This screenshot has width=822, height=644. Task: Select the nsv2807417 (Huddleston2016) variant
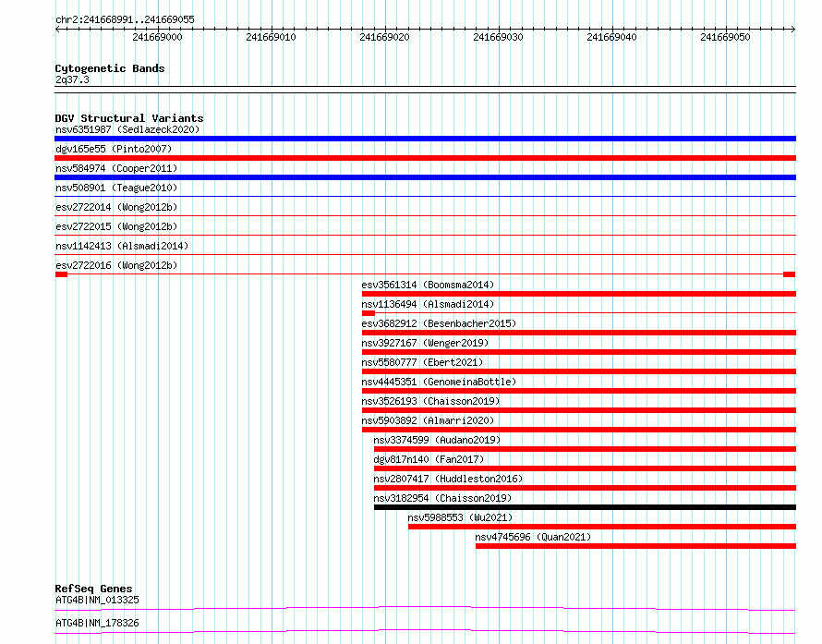tap(448, 479)
